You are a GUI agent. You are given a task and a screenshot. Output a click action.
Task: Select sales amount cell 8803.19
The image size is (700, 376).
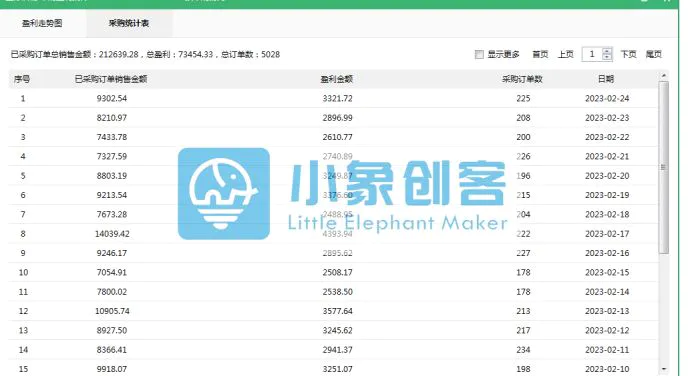tap(112, 176)
